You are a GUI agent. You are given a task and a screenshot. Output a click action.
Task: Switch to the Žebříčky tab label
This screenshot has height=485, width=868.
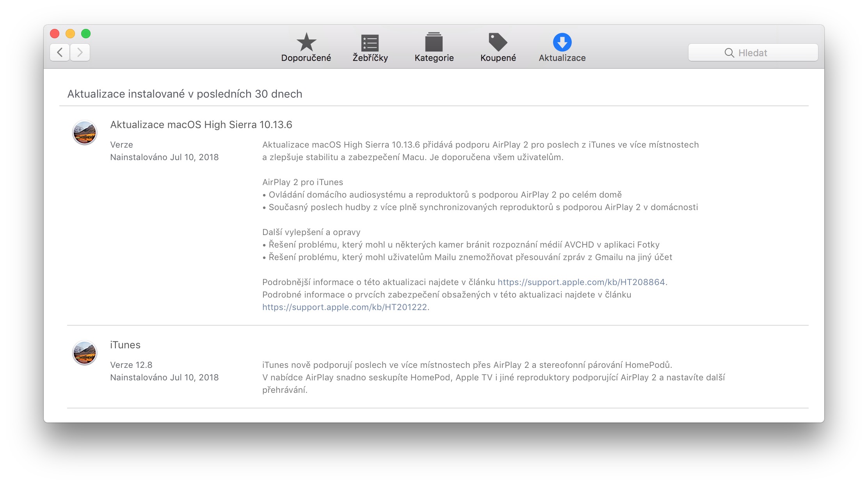coord(370,58)
